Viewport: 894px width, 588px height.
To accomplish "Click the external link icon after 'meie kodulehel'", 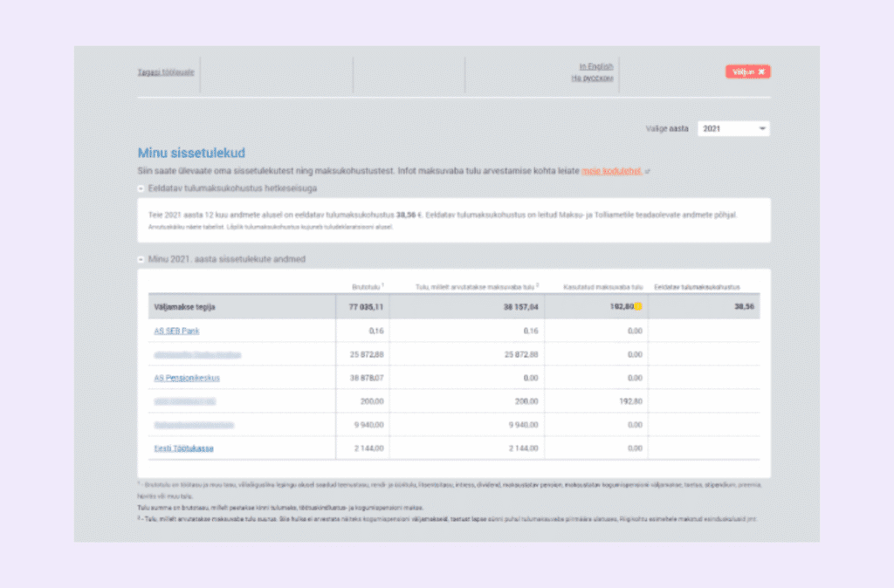I will click(x=648, y=171).
